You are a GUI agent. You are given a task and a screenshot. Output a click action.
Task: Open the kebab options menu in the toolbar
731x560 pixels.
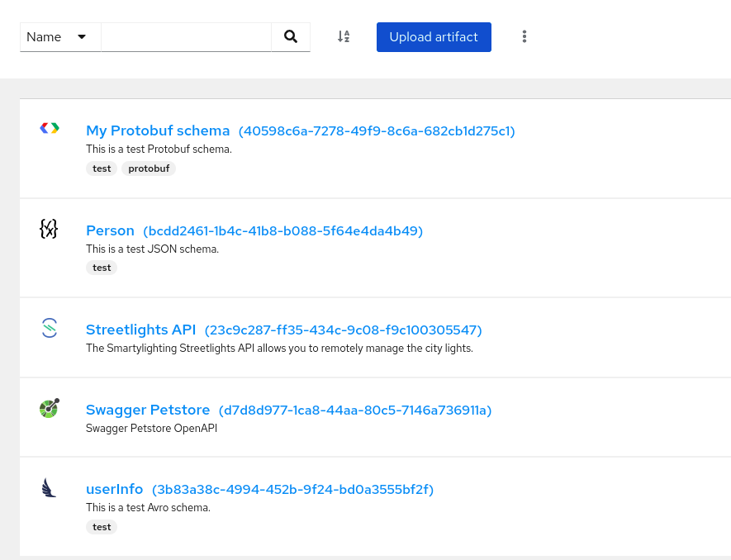[525, 36]
